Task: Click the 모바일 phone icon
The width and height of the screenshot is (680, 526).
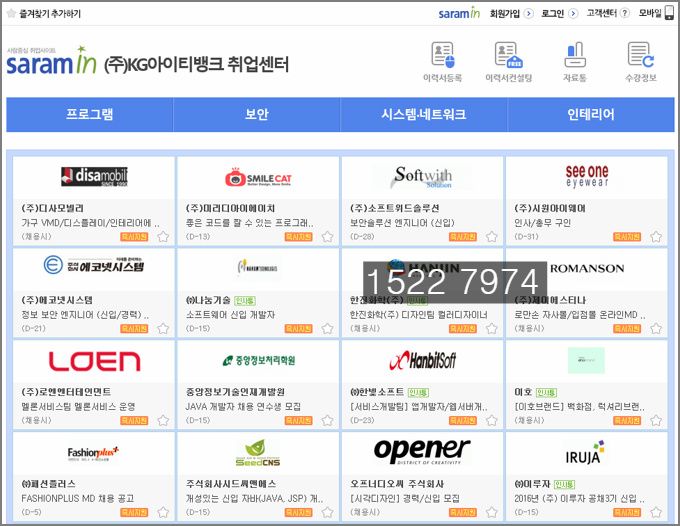Action: pos(670,13)
